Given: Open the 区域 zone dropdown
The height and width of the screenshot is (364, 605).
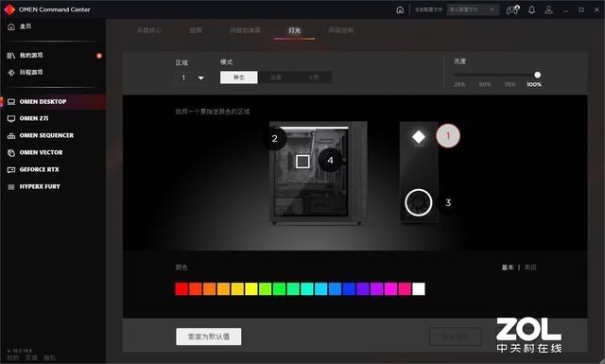Looking at the screenshot, I should 191,78.
